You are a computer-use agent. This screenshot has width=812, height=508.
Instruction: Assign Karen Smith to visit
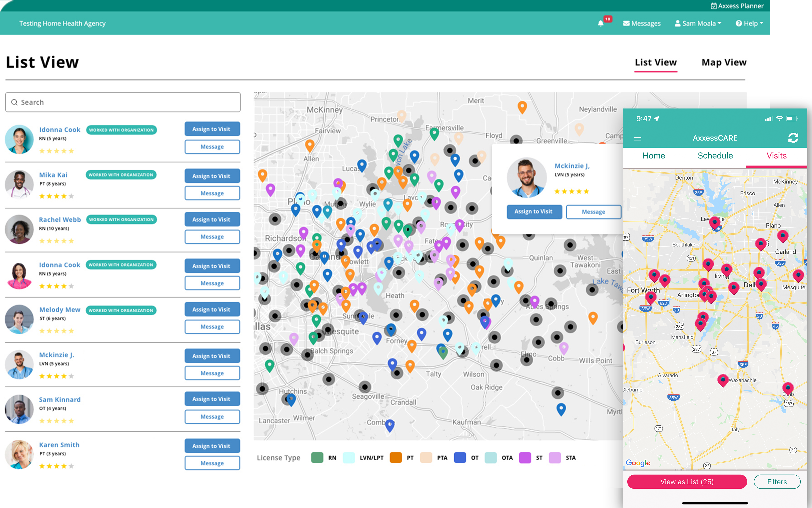[x=212, y=446]
